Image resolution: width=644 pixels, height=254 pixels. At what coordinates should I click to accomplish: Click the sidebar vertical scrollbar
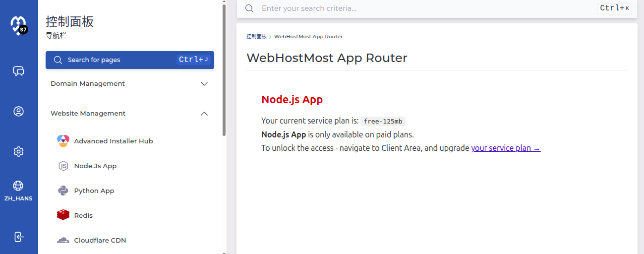coord(224,69)
